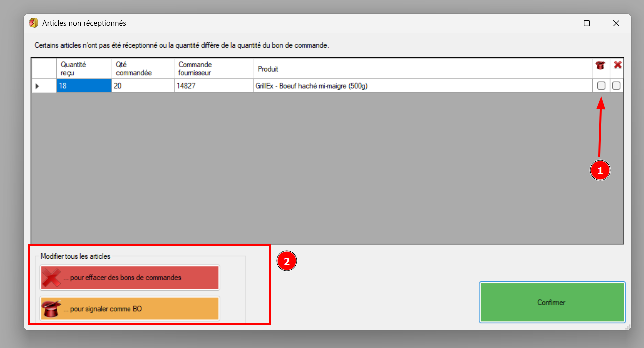Screen dimensions: 644x348
Task: Click the Produit column header
Action: pyautogui.click(x=421, y=69)
